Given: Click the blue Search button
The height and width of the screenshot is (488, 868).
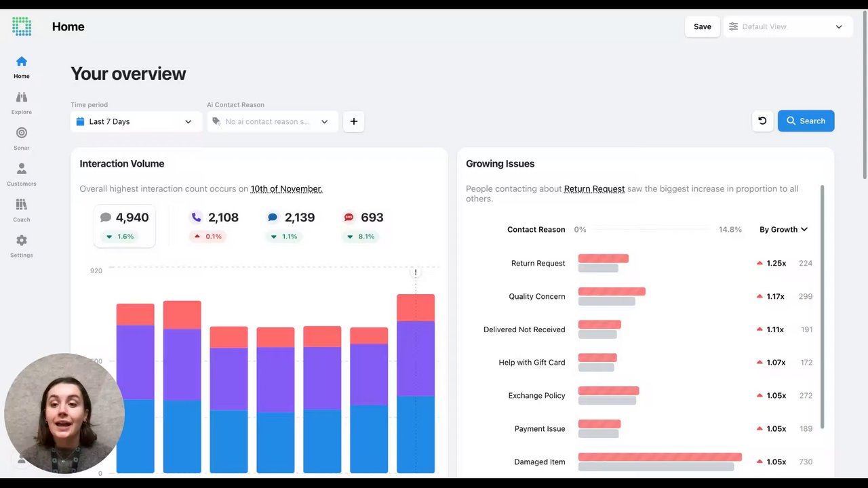Looking at the screenshot, I should pos(806,121).
